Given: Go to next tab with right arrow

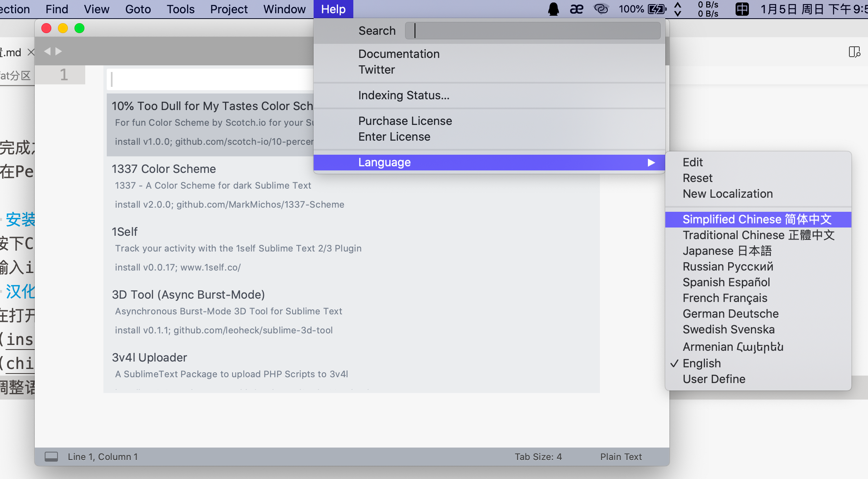Looking at the screenshot, I should (x=59, y=51).
